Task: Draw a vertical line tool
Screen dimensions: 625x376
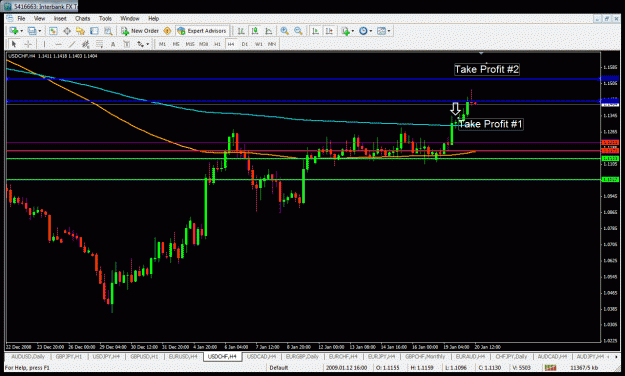Action: 44,44
